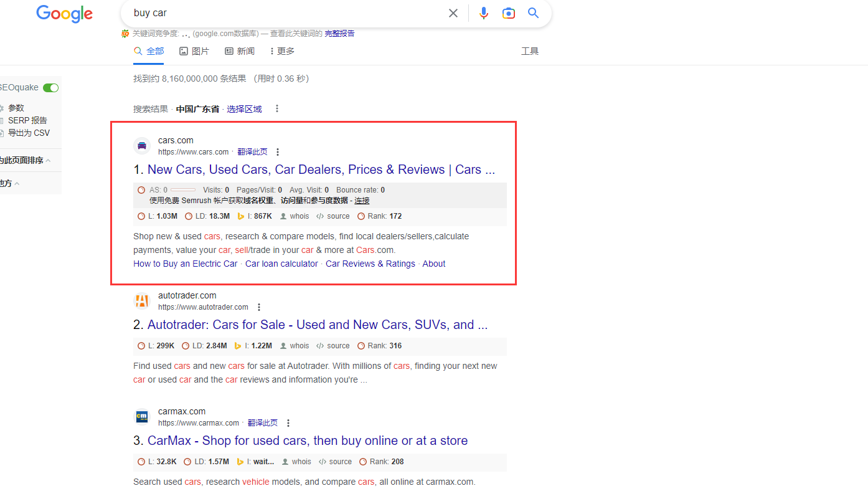The width and height of the screenshot is (868, 491).
Task: Open three-dot menu next to 选择区域
Action: click(277, 108)
